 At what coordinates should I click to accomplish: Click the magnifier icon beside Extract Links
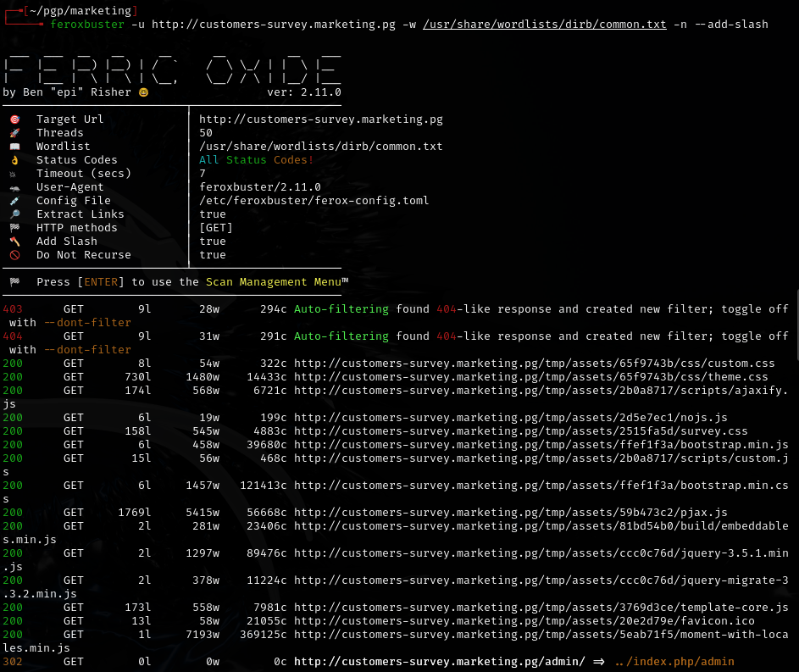pyautogui.click(x=14, y=214)
